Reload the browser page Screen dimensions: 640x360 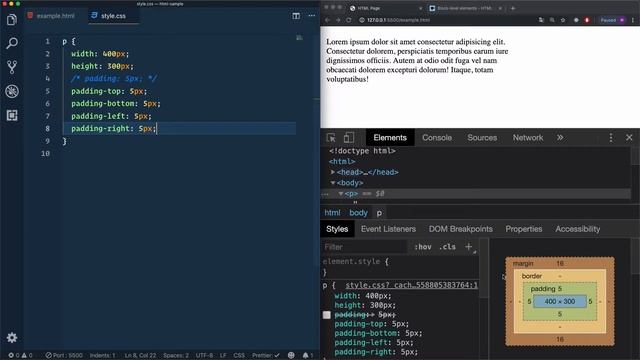[x=349, y=20]
